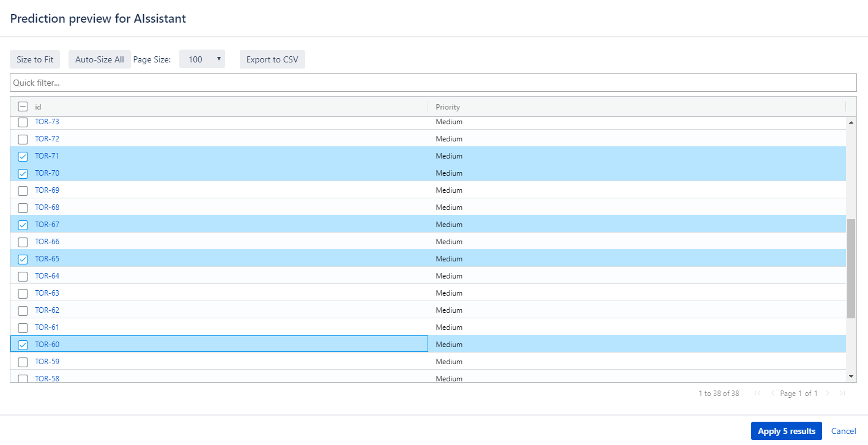The image size is (868, 445).
Task: Uncheck the TOR-71 row checkbox
Action: click(23, 156)
